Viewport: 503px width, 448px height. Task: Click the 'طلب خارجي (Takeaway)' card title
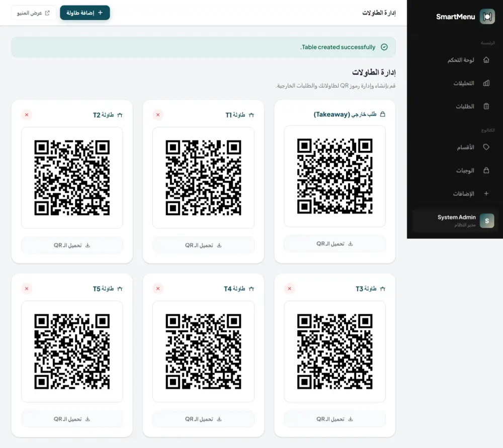345,114
